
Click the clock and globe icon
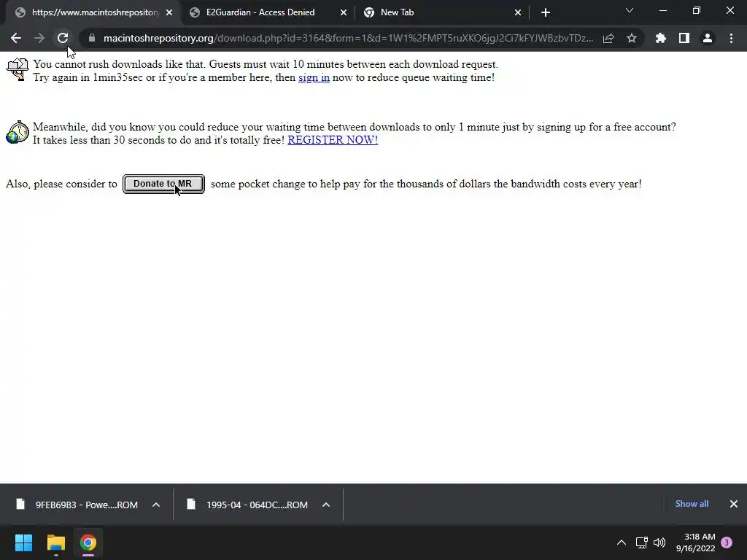pyautogui.click(x=18, y=133)
